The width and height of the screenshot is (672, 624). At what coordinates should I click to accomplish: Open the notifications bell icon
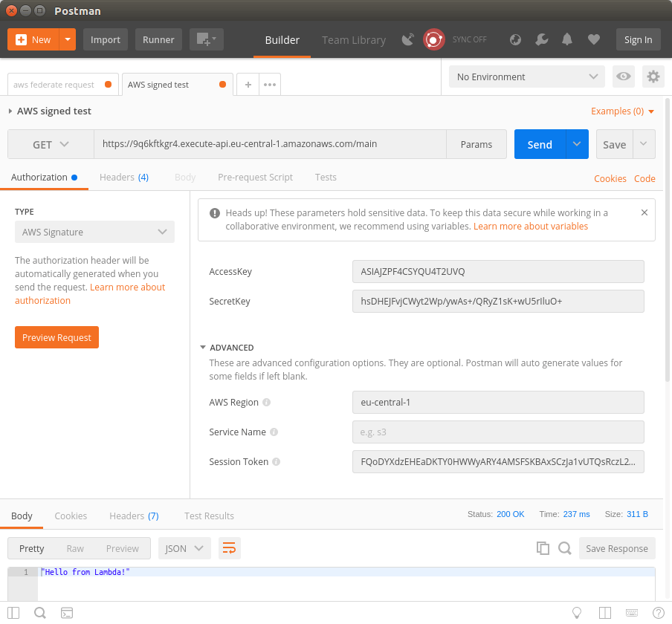(567, 39)
